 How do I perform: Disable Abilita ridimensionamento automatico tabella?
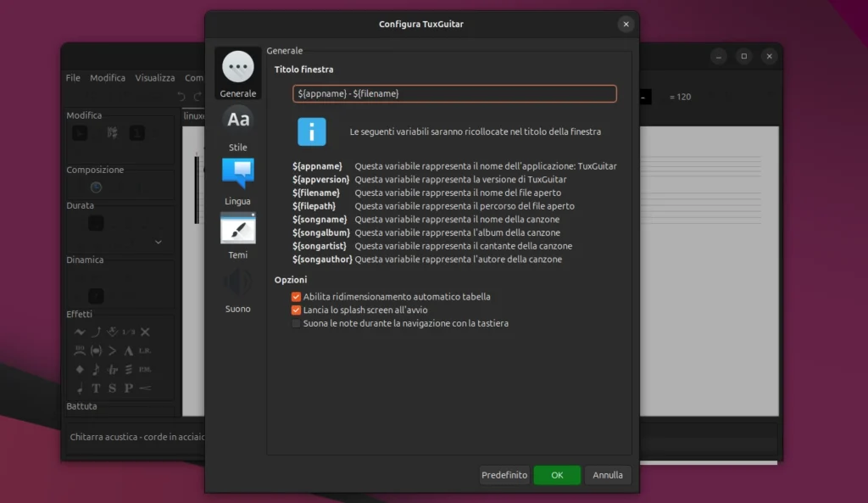coord(297,297)
